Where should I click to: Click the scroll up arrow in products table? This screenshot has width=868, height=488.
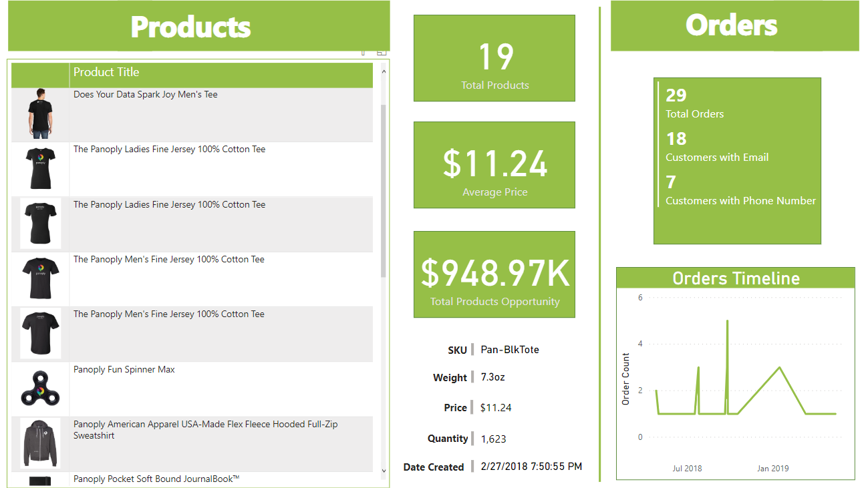[384, 70]
